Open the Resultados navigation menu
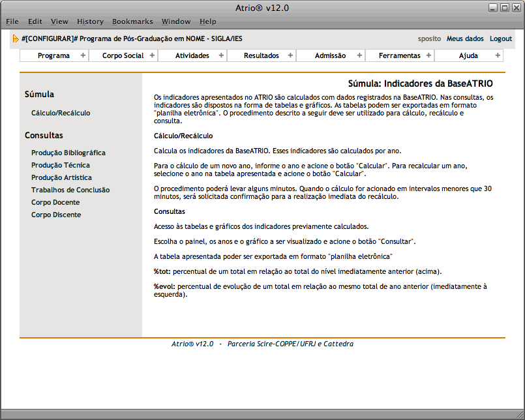Viewport: 525px width, 420px height. click(261, 56)
